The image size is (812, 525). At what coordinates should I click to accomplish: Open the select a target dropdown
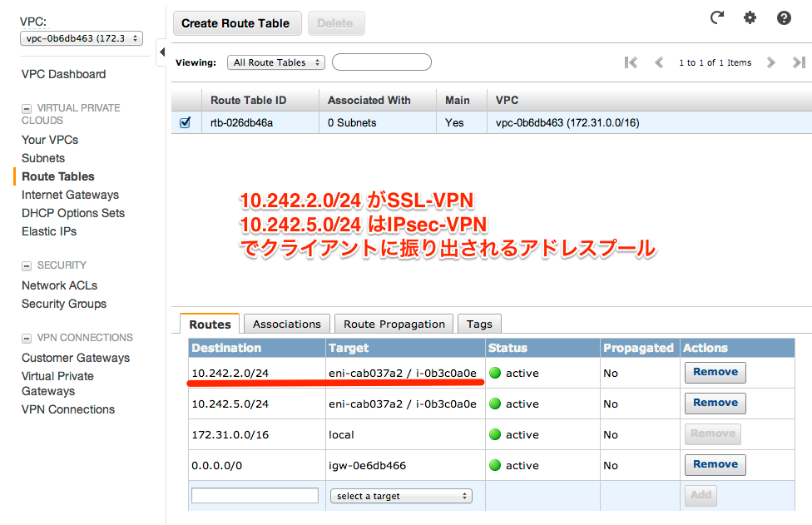click(401, 496)
